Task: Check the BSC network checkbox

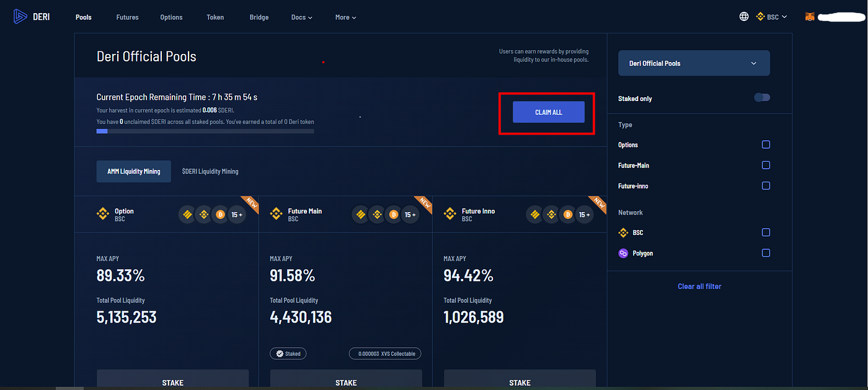Action: coord(766,232)
